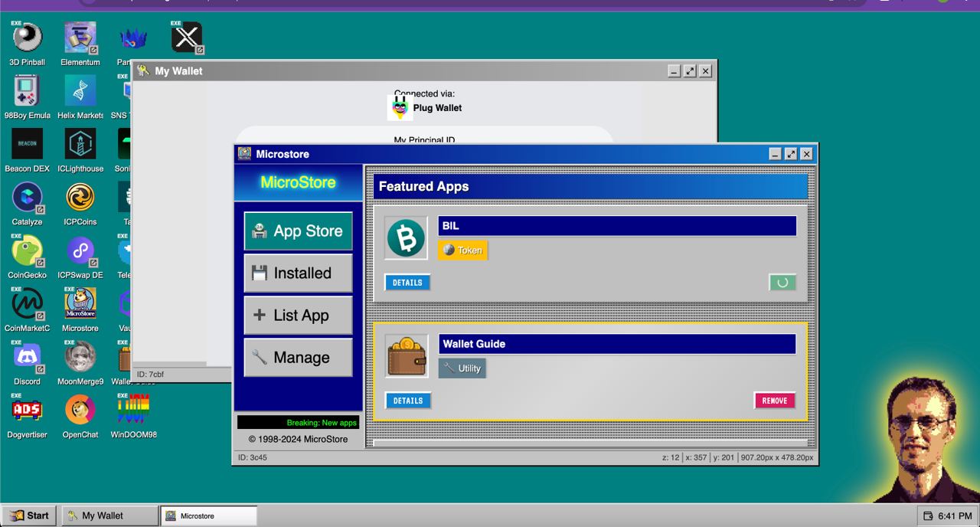Open the 98Boy Emulator icon
Image resolution: width=980 pixels, height=527 pixels.
tap(28, 91)
